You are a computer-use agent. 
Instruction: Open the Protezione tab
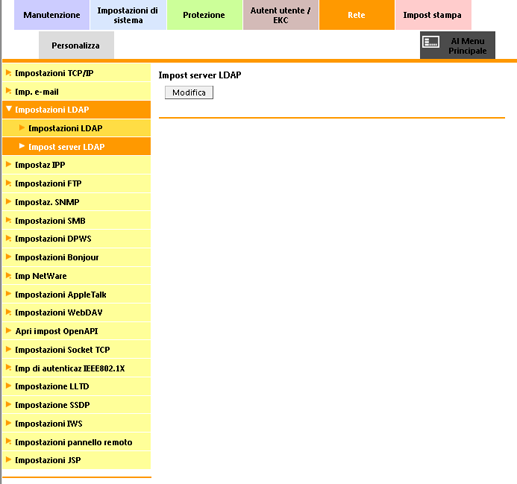(x=204, y=15)
